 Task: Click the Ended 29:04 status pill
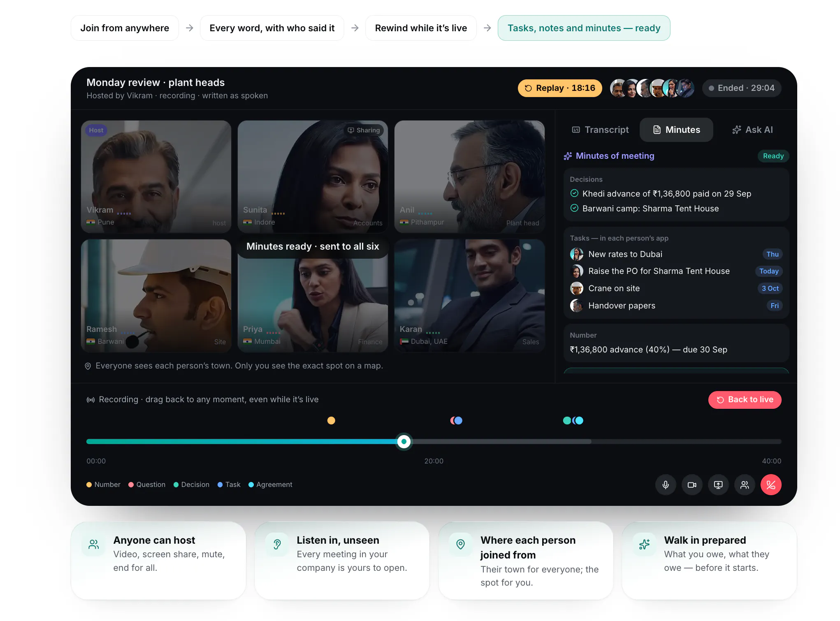point(741,88)
